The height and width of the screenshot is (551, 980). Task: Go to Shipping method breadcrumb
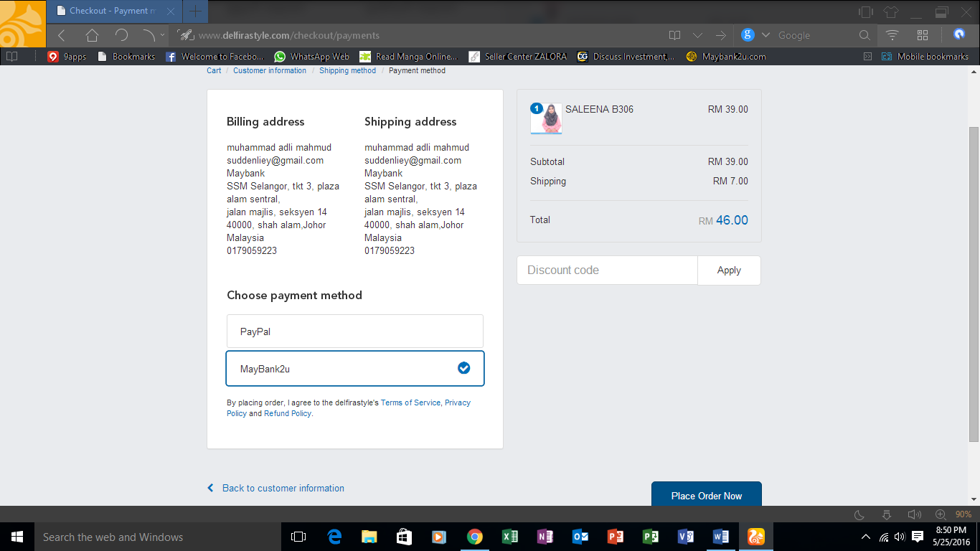347,70
